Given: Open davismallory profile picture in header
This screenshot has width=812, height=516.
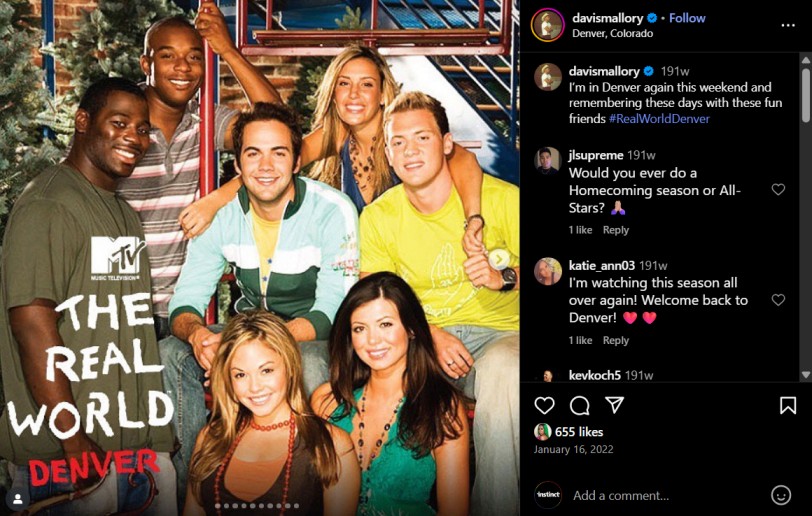Looking at the screenshot, I should (547, 25).
